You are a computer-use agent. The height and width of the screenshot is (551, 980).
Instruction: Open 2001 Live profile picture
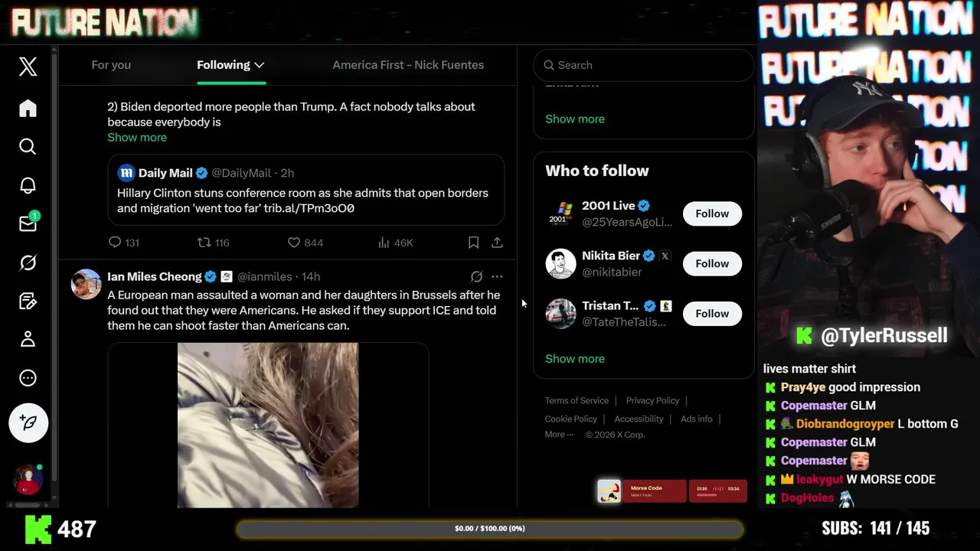click(x=560, y=214)
